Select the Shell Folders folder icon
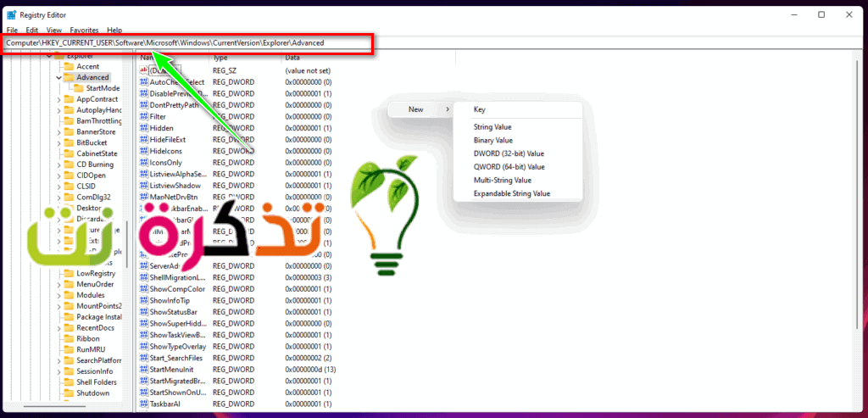 tap(69, 382)
